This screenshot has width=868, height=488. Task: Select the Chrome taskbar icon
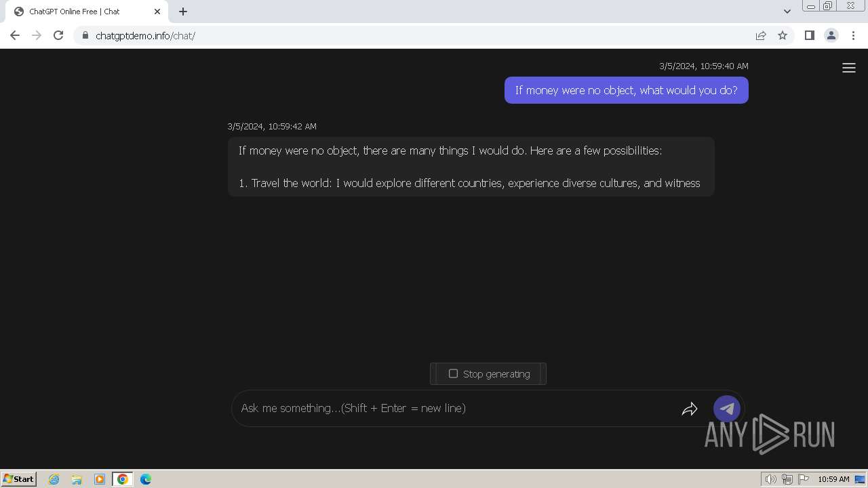[123, 479]
